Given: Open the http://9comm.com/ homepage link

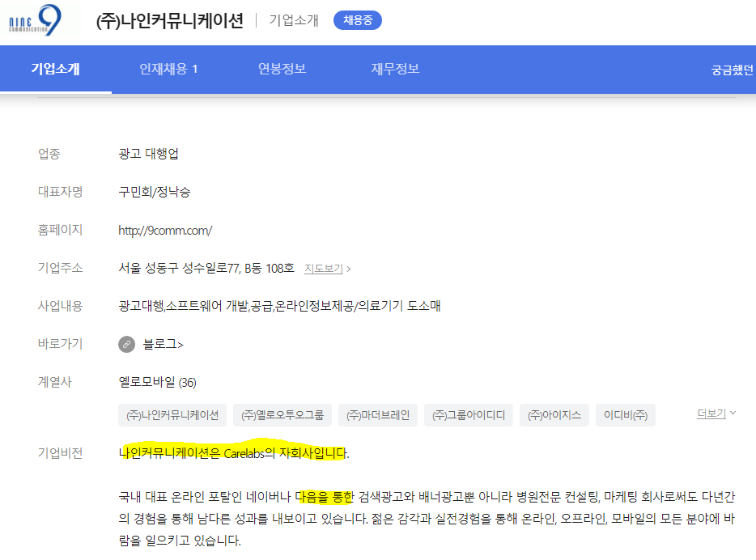Looking at the screenshot, I should [x=165, y=231].
